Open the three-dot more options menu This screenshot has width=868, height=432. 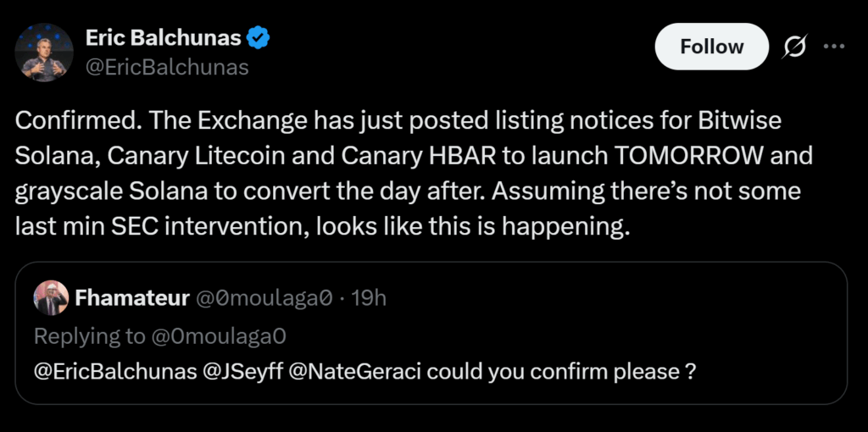pyautogui.click(x=835, y=47)
